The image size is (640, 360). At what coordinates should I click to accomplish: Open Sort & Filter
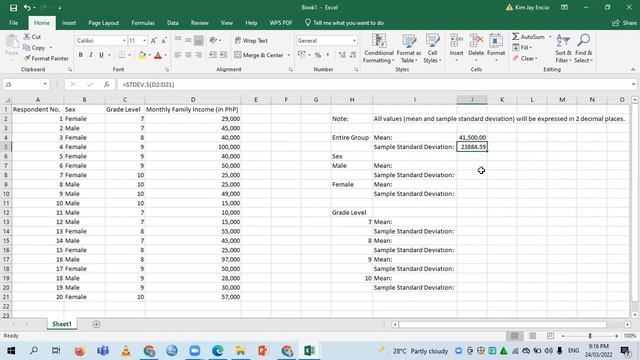pyautogui.click(x=563, y=48)
